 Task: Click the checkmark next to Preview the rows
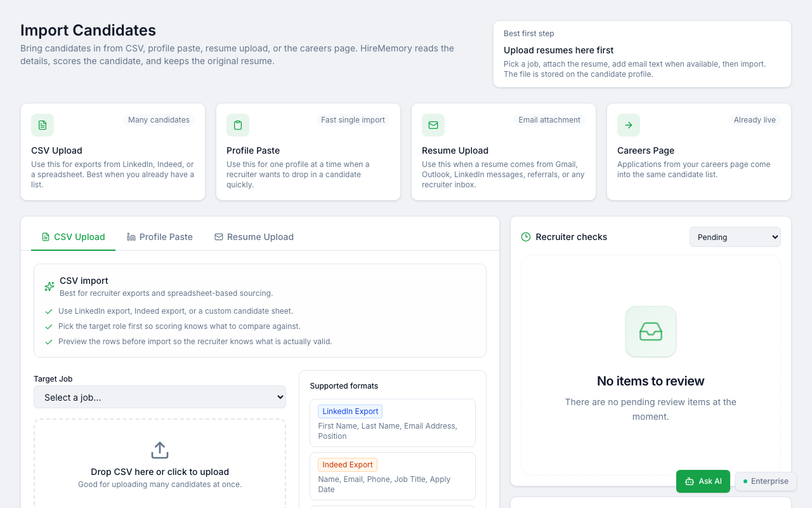coord(49,342)
